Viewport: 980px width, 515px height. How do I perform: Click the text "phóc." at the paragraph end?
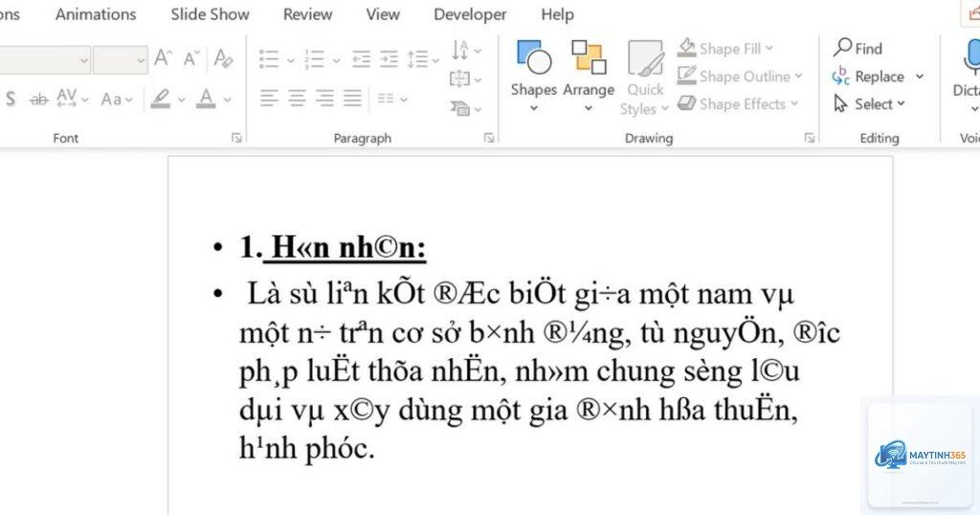(x=340, y=449)
